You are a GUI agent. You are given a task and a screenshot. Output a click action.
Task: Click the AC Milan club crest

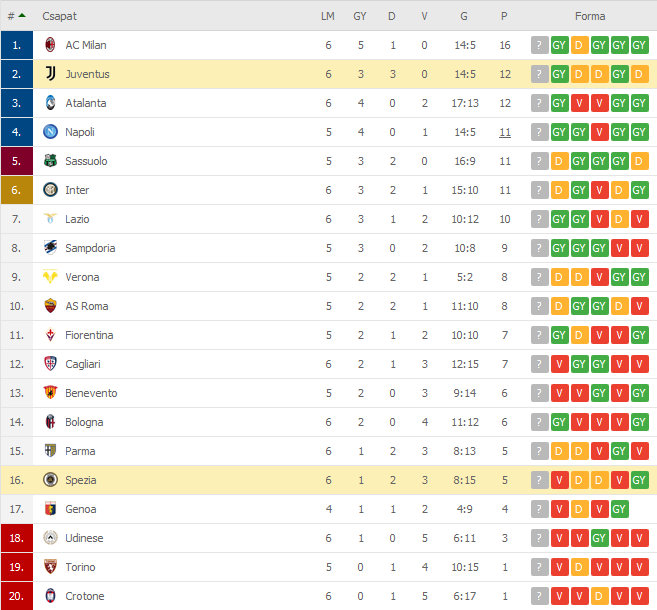(x=50, y=45)
